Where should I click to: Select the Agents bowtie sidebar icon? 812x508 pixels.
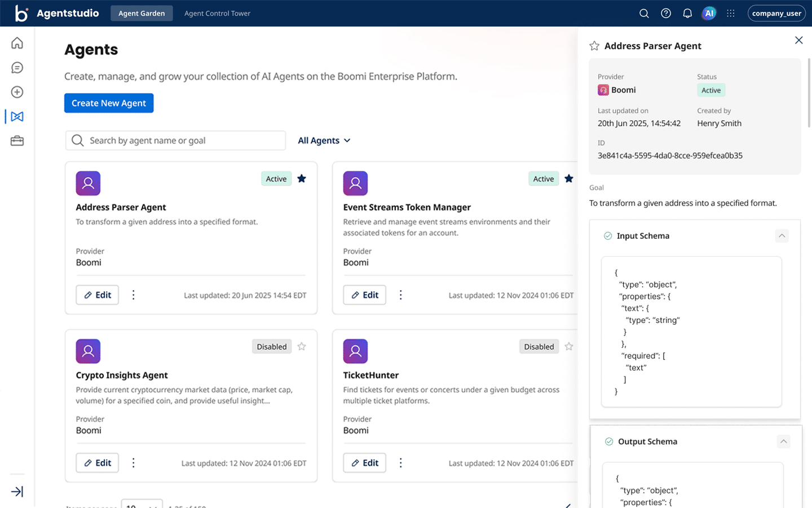pos(17,116)
